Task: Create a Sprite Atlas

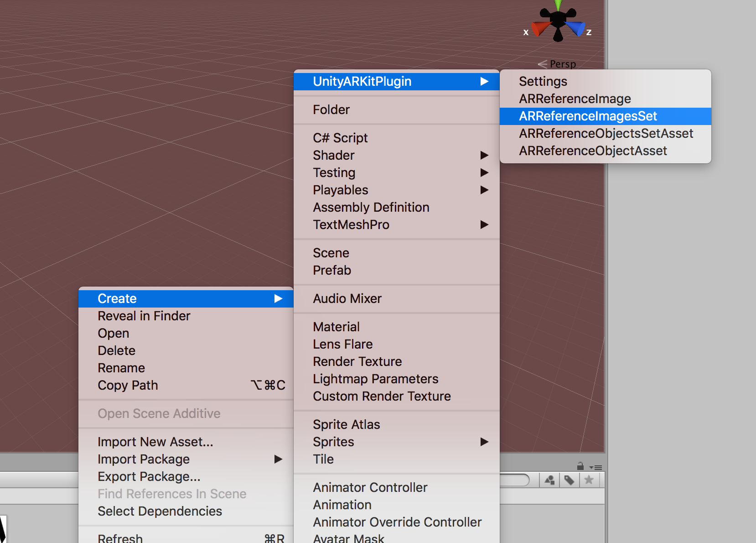Action: pos(397,424)
